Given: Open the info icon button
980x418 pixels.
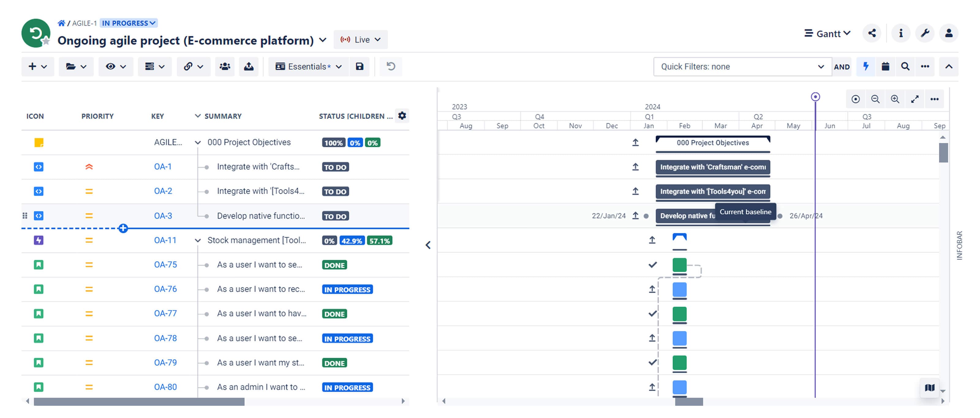Looking at the screenshot, I should [900, 33].
